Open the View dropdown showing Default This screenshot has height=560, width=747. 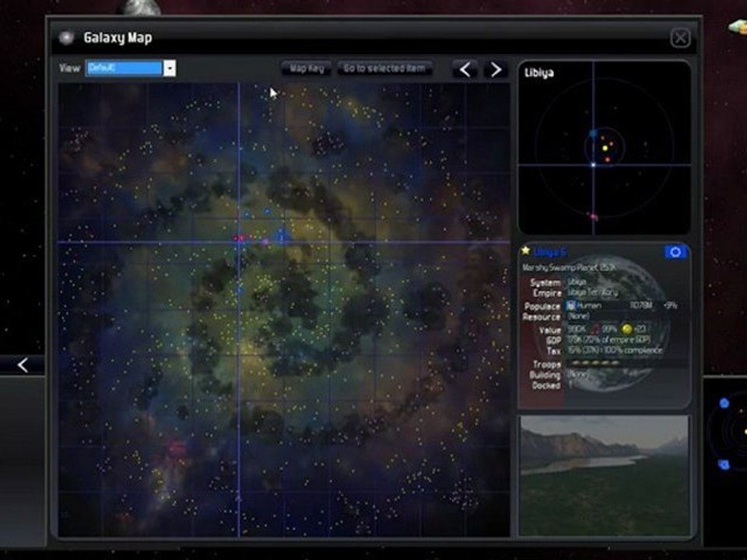[x=131, y=68]
